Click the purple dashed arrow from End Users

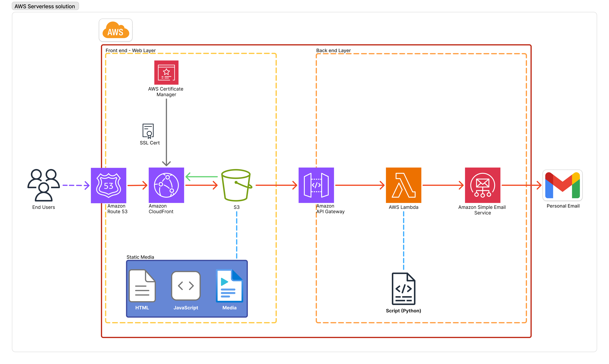tap(76, 185)
